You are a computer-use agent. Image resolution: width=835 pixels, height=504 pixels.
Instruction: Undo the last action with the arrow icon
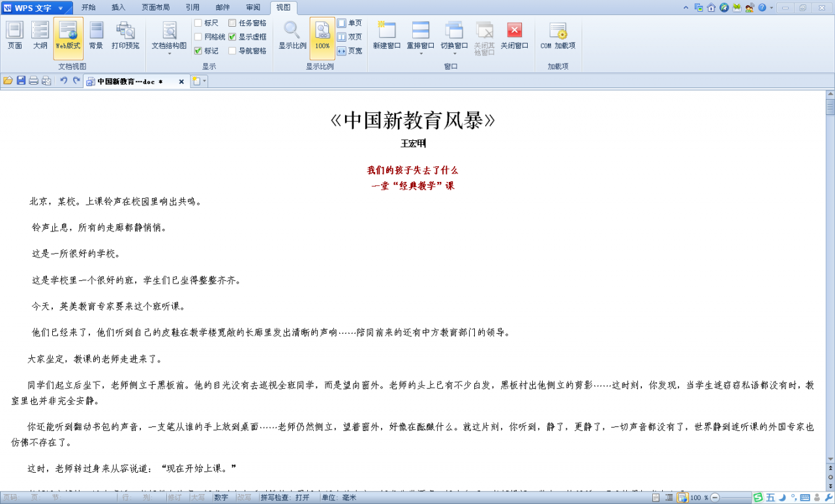(64, 81)
